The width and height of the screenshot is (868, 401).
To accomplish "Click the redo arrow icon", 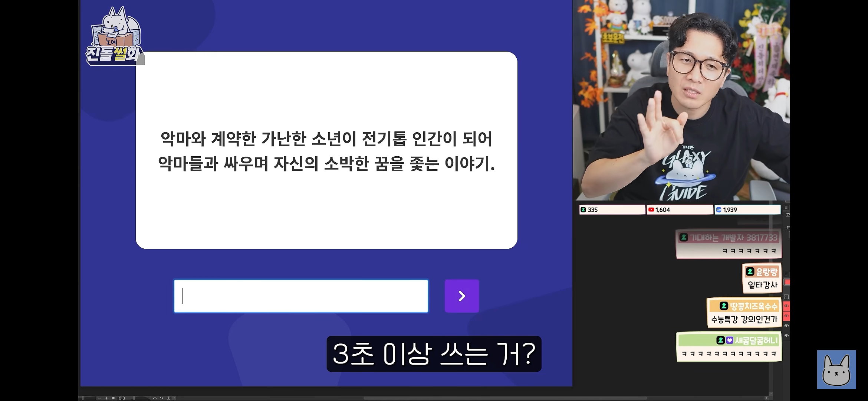I will click(x=161, y=398).
